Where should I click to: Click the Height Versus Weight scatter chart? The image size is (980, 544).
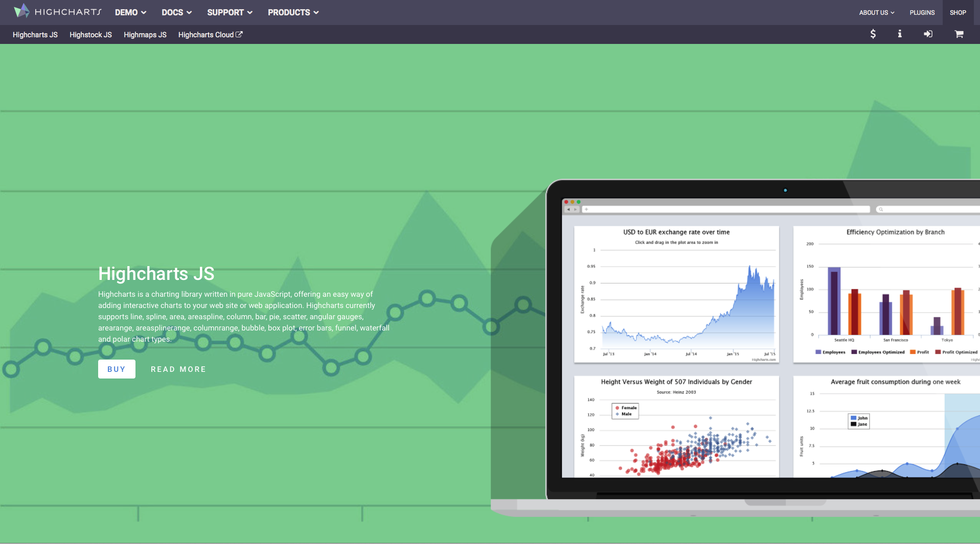pyautogui.click(x=676, y=427)
